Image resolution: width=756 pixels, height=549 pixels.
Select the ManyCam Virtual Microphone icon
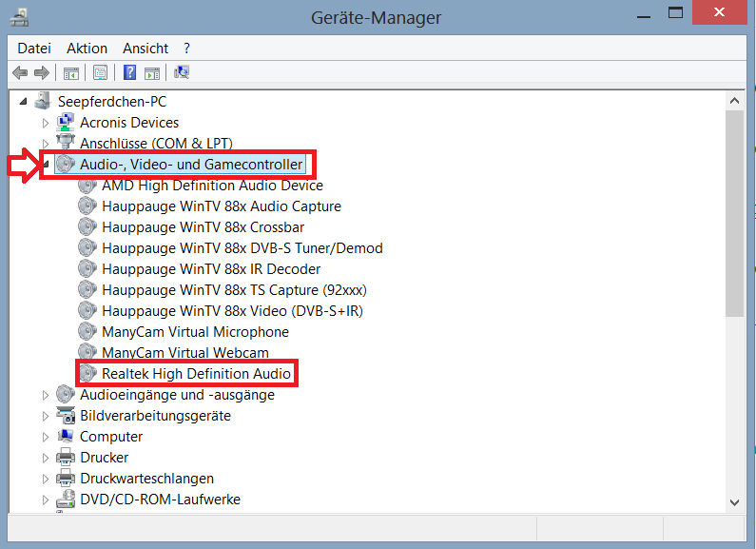pos(87,331)
